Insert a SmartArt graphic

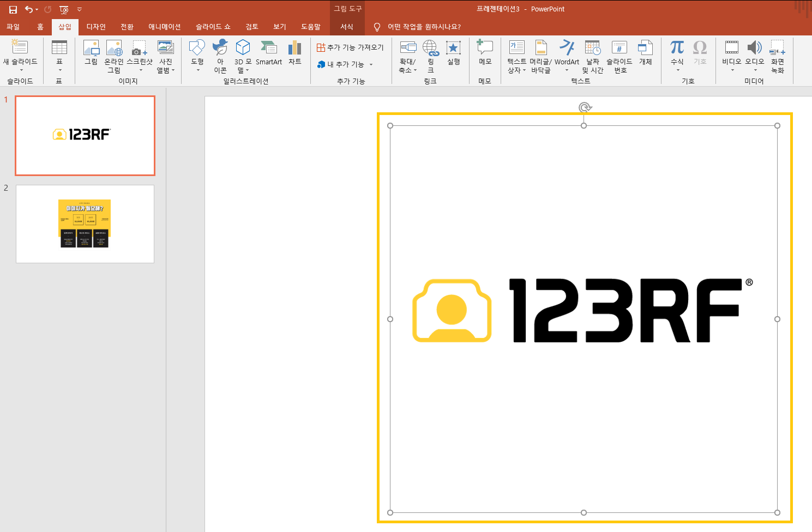click(x=269, y=53)
